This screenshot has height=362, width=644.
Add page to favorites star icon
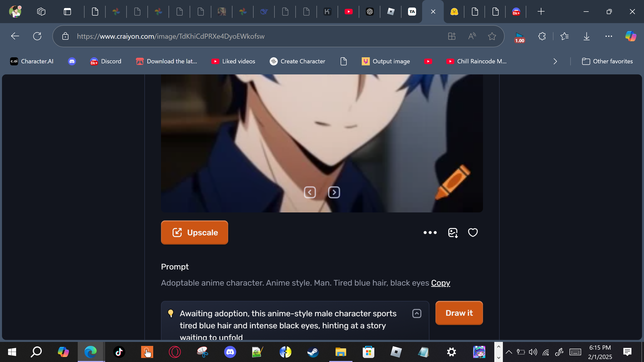tap(492, 36)
